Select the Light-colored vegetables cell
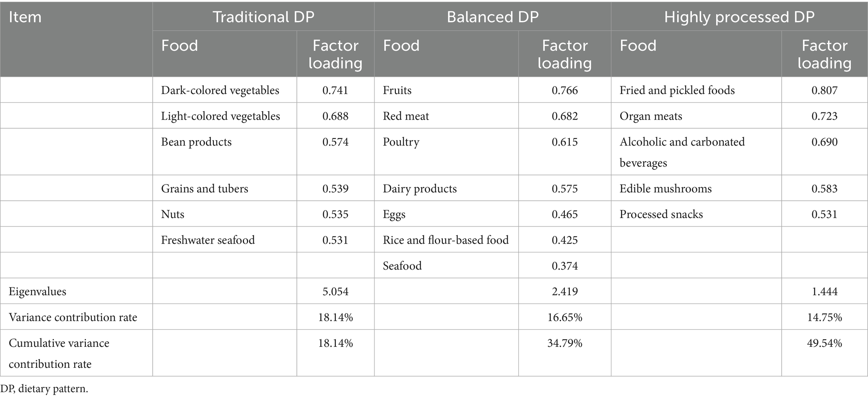The image size is (868, 398). tap(221, 116)
